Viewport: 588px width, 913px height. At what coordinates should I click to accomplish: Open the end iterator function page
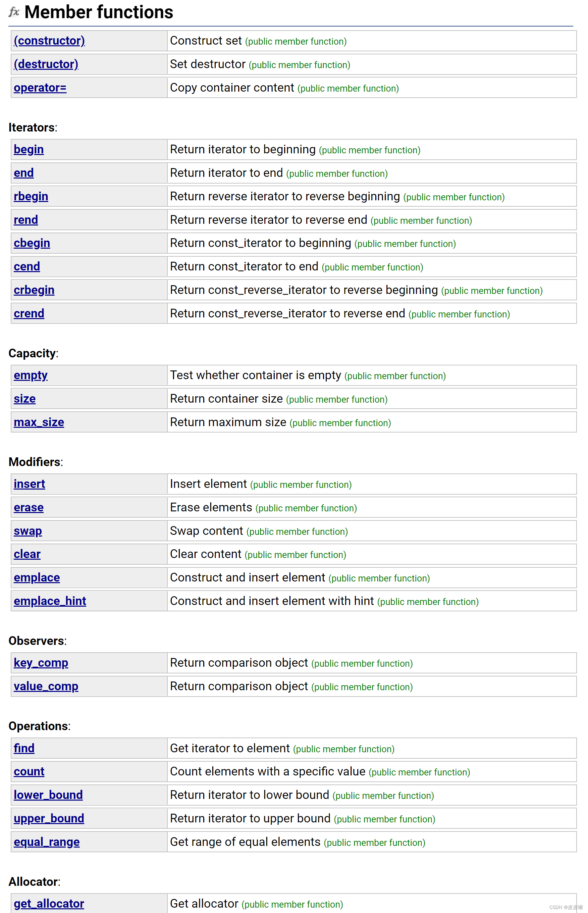pos(23,172)
